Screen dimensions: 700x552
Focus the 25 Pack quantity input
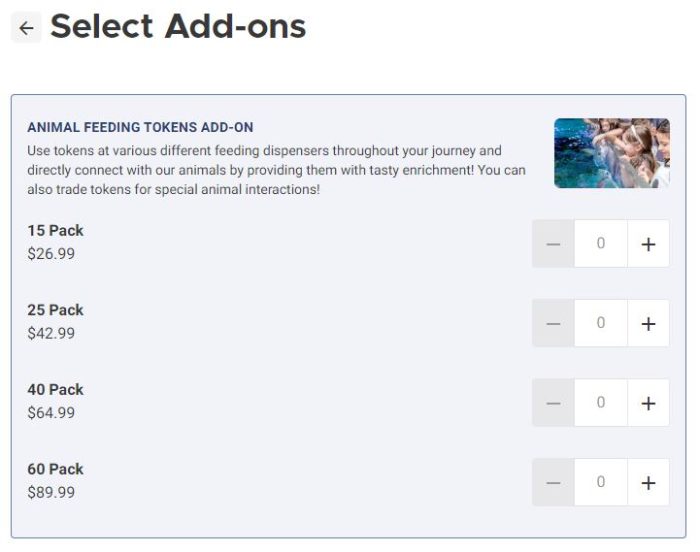click(x=600, y=323)
